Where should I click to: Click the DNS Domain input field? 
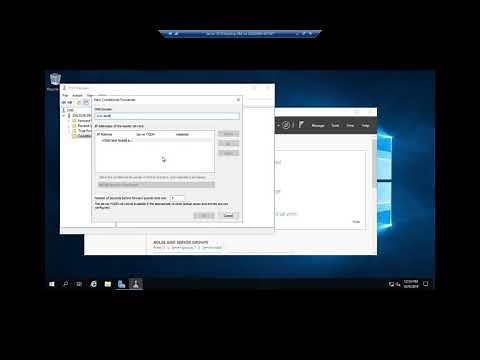click(167, 116)
